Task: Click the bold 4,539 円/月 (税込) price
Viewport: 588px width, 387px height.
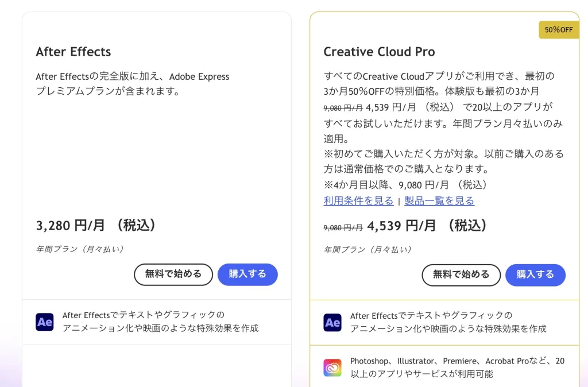Action: 427,226
